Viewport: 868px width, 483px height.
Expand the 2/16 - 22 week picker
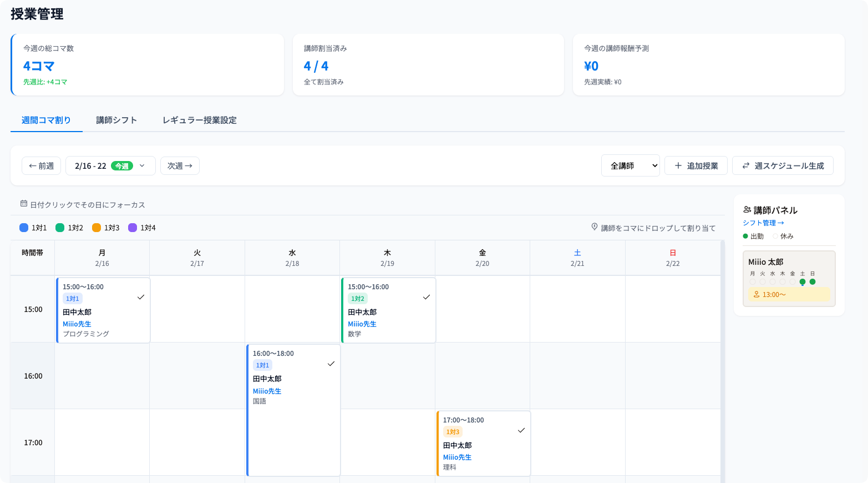coord(92,165)
